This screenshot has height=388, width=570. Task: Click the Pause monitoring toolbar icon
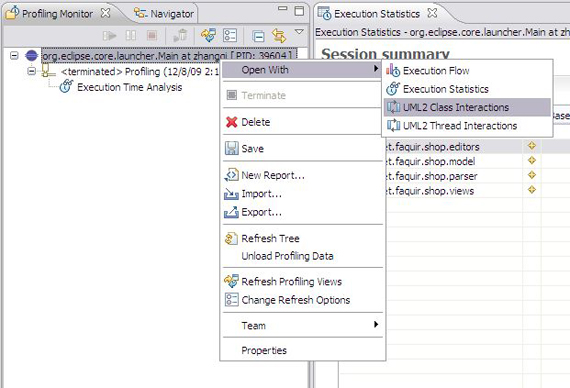[x=131, y=36]
